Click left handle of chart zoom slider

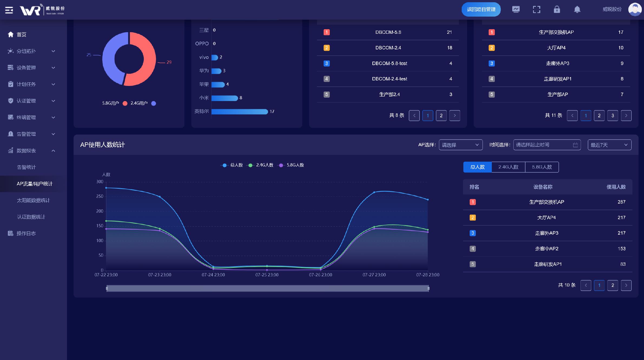107,288
